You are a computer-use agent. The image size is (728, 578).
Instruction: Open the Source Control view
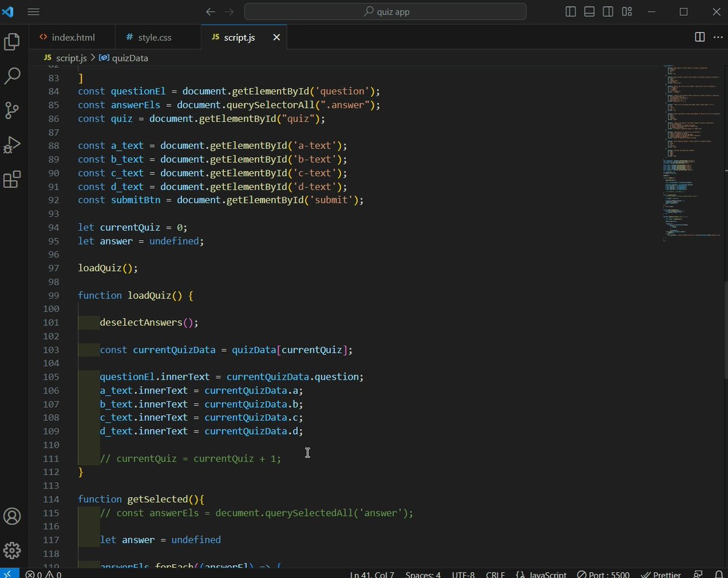pyautogui.click(x=12, y=110)
